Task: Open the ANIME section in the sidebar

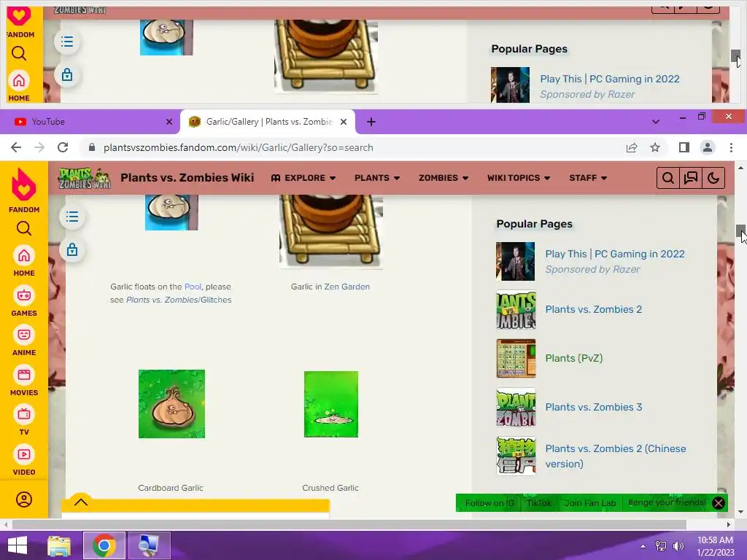Action: click(x=24, y=341)
